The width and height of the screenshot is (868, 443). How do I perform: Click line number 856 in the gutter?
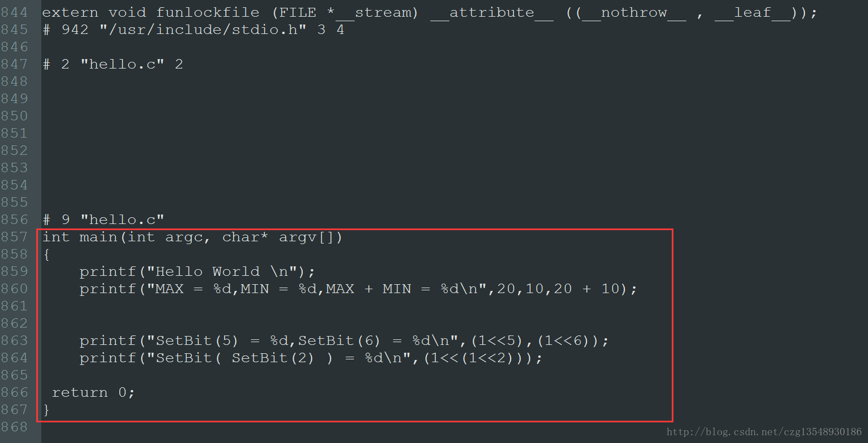click(14, 220)
